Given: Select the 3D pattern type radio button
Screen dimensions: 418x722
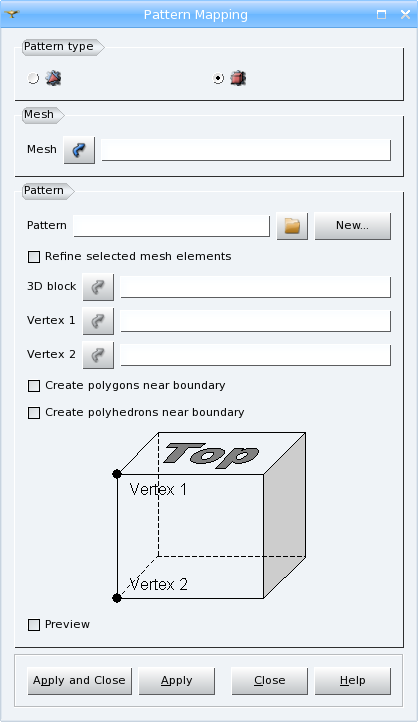Looking at the screenshot, I should (x=218, y=78).
